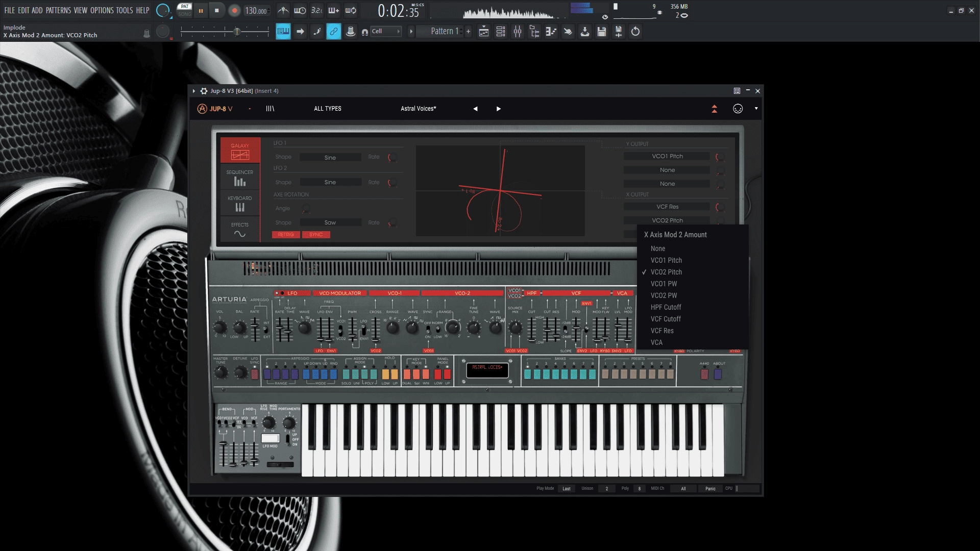Select the GALAXY module tab
The width and height of the screenshot is (980, 551).
point(240,150)
